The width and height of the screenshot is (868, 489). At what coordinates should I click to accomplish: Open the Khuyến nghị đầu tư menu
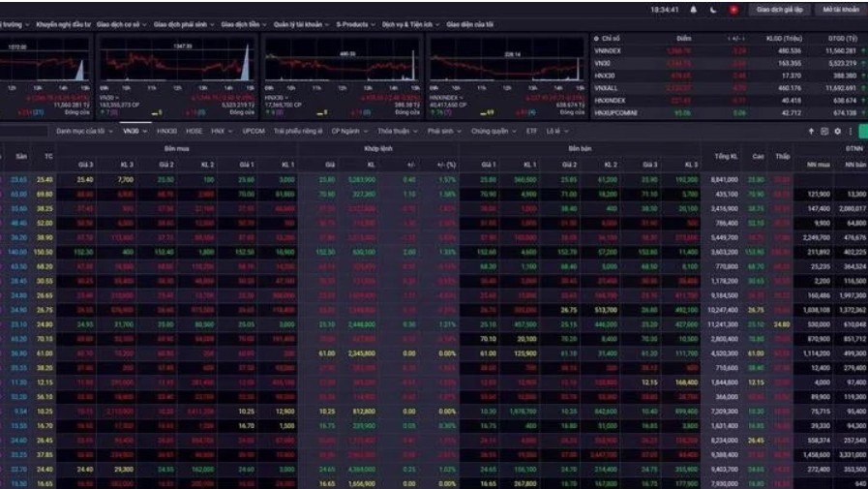click(63, 24)
